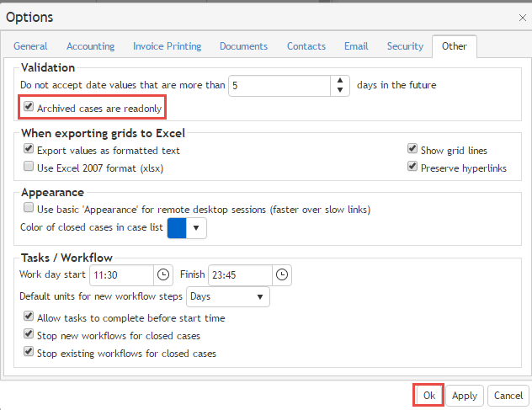Increase the future days value with up arrow
The width and height of the screenshot is (532, 410).
point(339,81)
